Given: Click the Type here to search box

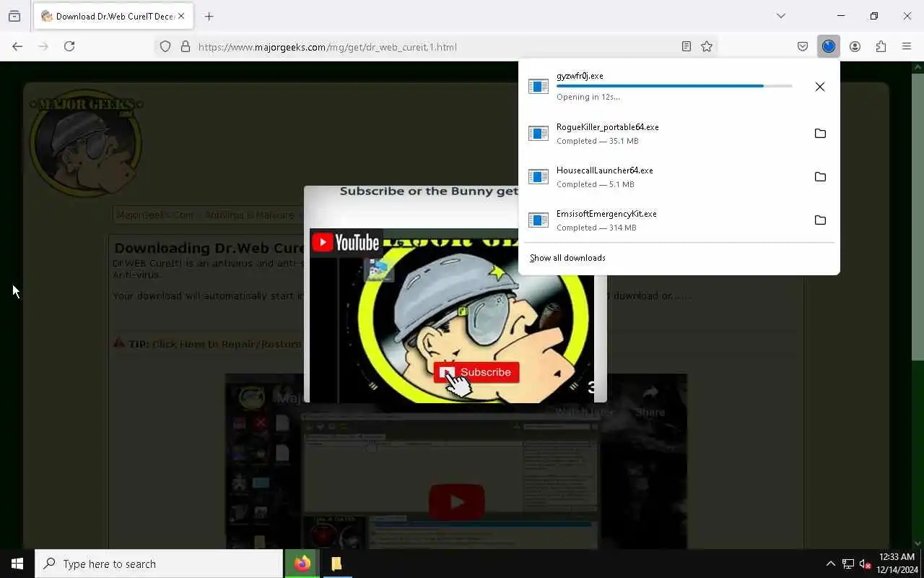Looking at the screenshot, I should (159, 564).
